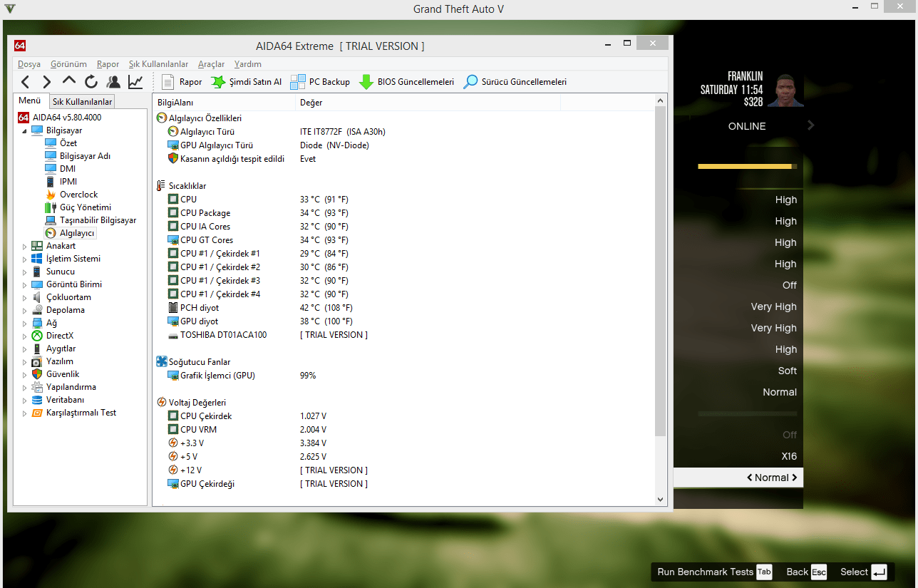
Task: Expand the Anakart tree node
Action: click(x=24, y=246)
